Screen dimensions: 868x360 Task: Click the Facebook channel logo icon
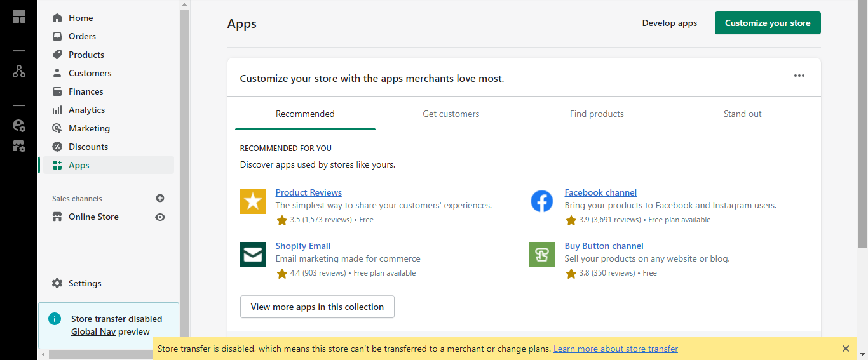coord(542,201)
